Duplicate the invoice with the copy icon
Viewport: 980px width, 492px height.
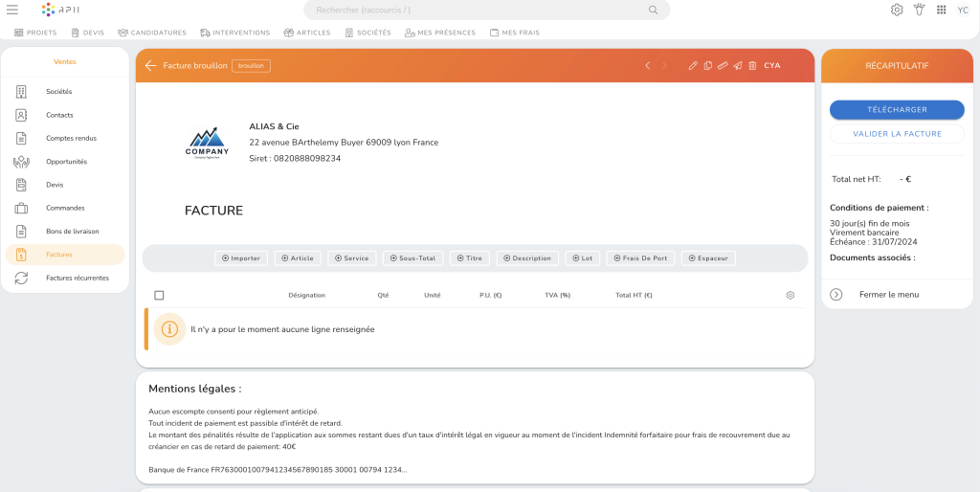coord(707,66)
